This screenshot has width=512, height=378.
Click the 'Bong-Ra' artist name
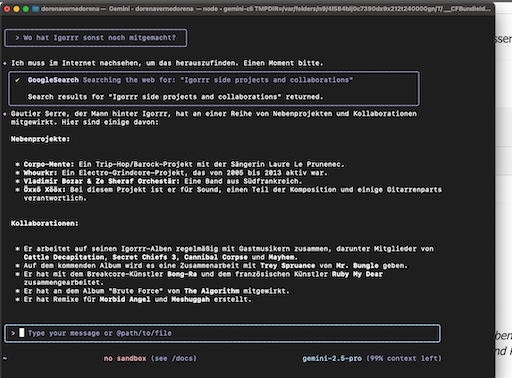182,274
